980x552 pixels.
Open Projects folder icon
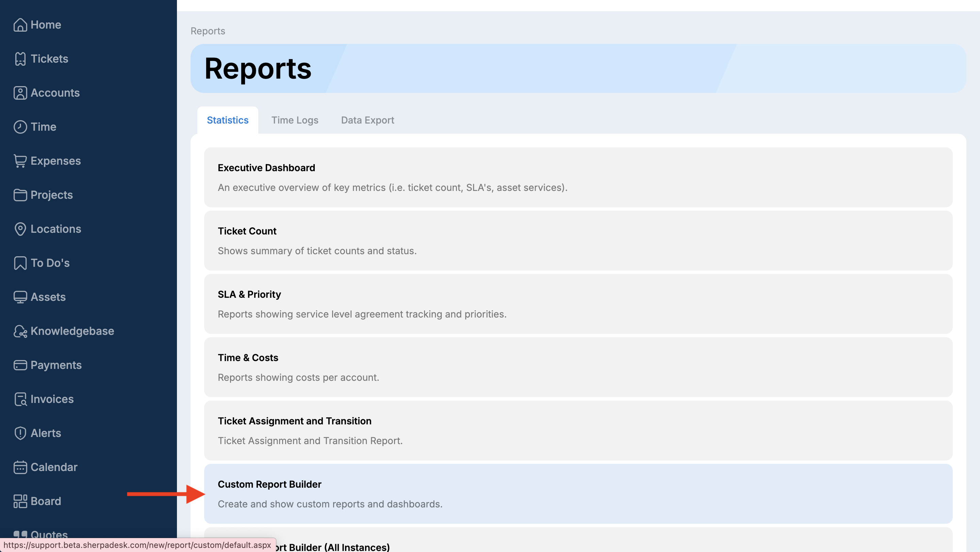tap(20, 195)
